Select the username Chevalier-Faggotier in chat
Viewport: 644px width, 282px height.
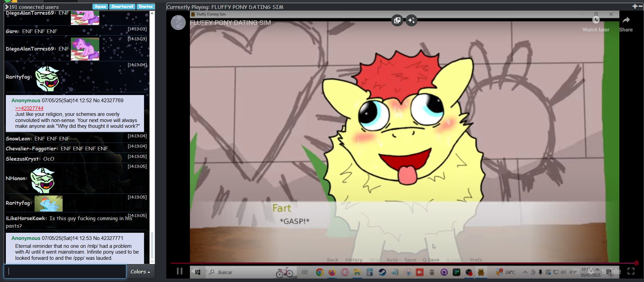[x=31, y=148]
